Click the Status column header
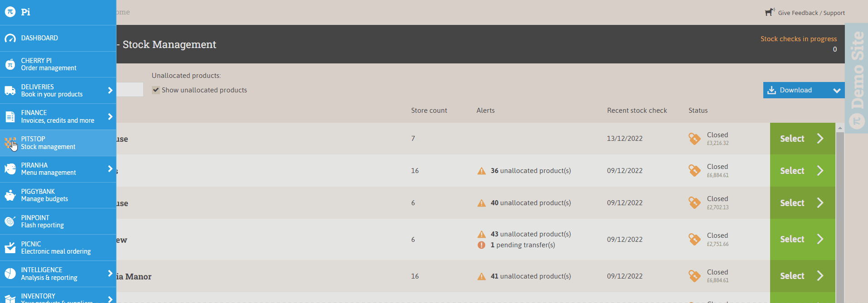The width and height of the screenshot is (868, 303). [x=698, y=111]
